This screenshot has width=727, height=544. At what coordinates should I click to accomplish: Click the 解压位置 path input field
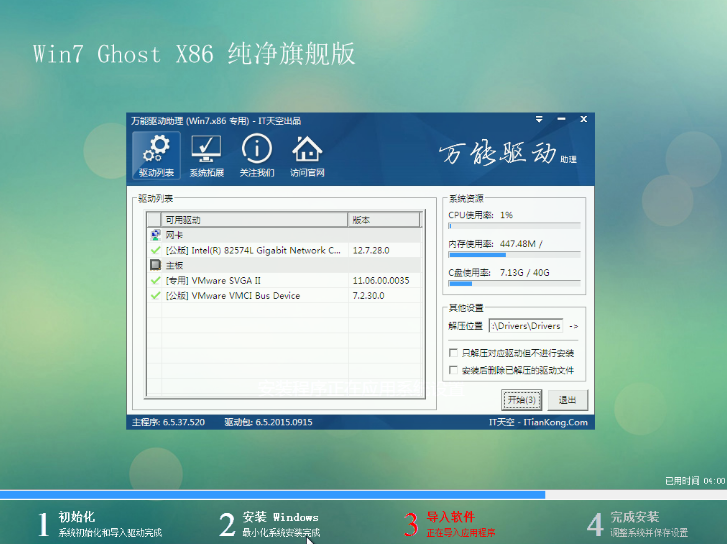[x=526, y=326]
